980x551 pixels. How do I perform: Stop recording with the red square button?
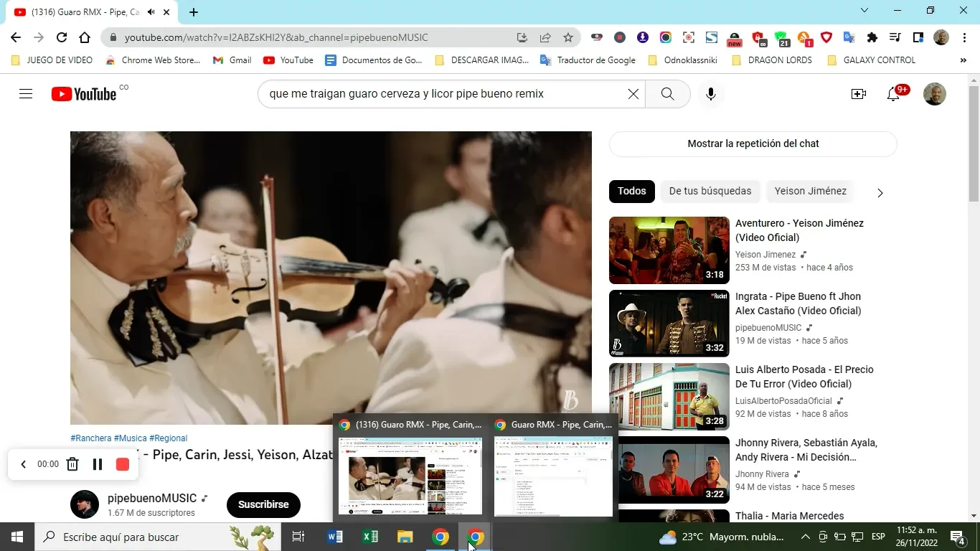(123, 464)
